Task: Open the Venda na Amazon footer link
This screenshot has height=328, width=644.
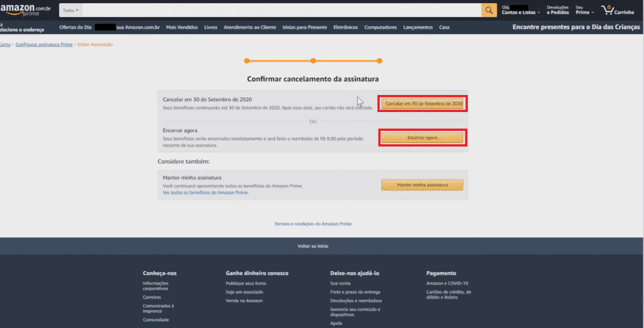Action: (244, 300)
